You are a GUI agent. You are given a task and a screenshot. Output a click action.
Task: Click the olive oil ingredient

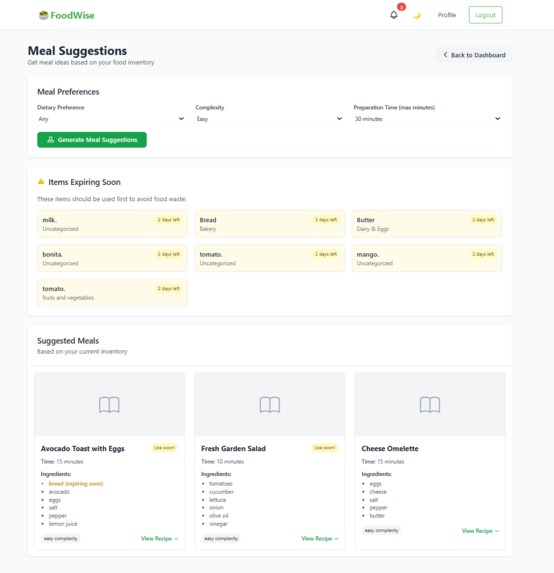(219, 516)
